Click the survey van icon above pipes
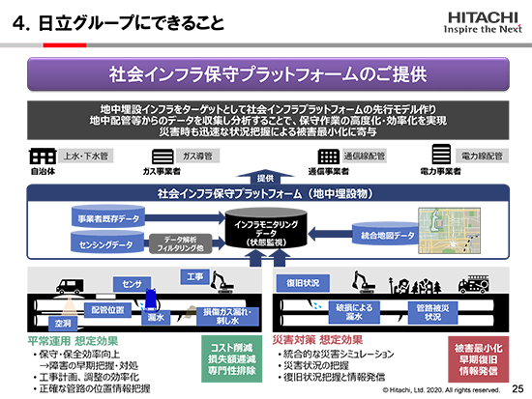 (x=70, y=286)
